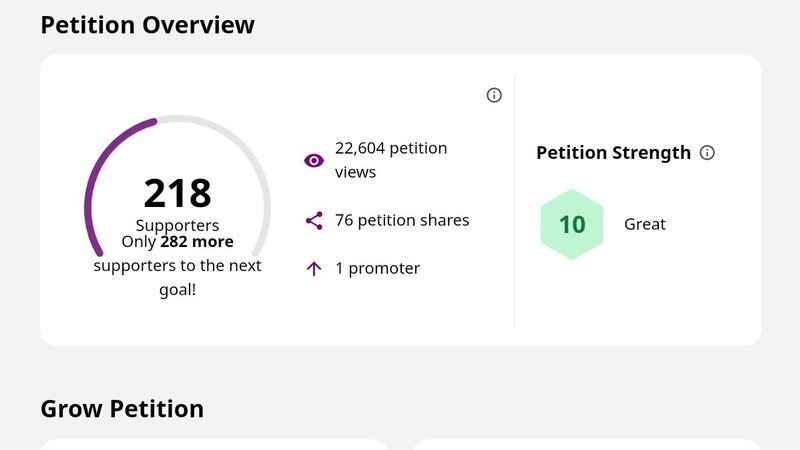Click the eye icon for petition views
800x450 pixels.
point(314,160)
